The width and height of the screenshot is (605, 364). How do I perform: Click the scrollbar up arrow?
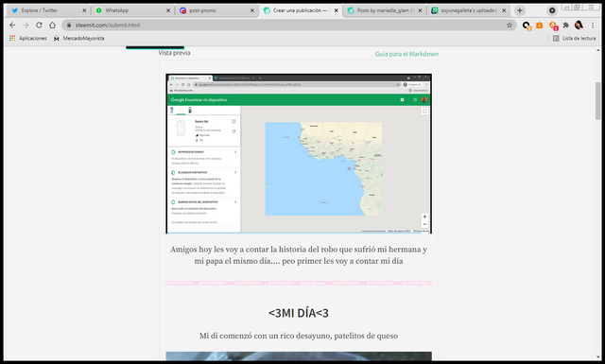597,50
